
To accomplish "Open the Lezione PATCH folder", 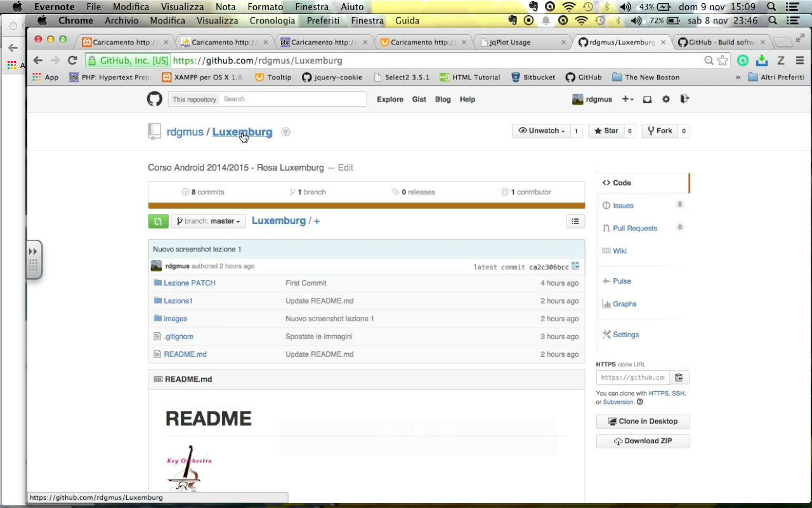I will [x=190, y=283].
